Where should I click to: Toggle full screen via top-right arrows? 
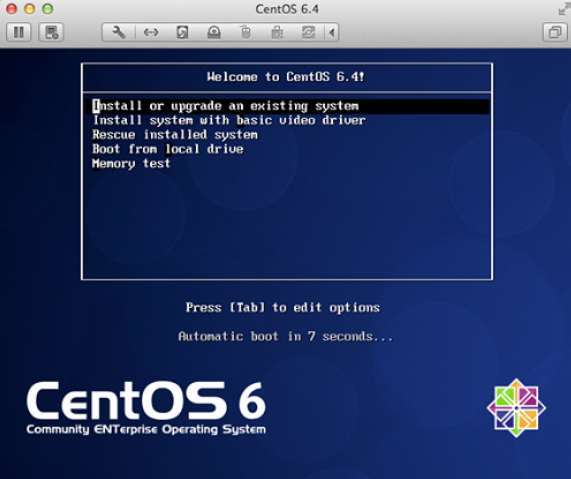(564, 9)
